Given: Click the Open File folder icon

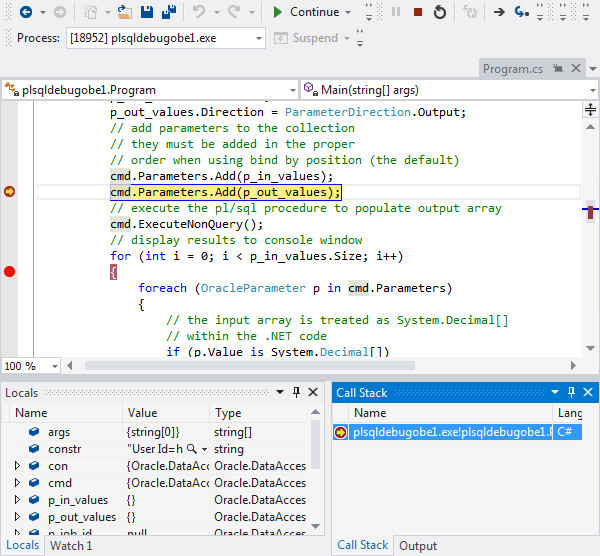Looking at the screenshot, I should point(125,12).
